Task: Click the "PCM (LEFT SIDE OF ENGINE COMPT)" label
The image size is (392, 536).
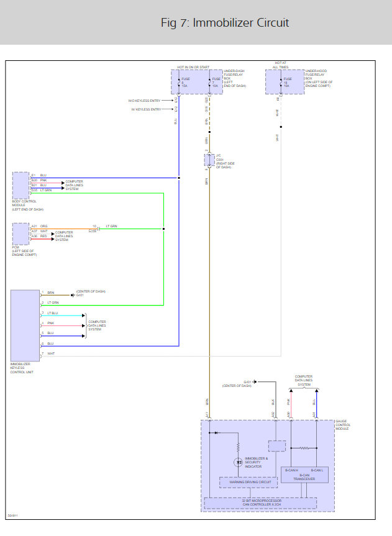Action: (x=24, y=251)
